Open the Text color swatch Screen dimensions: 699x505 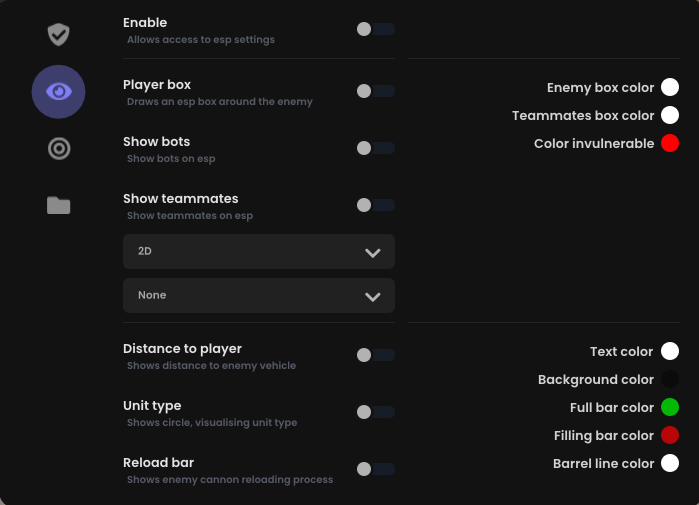click(x=670, y=351)
